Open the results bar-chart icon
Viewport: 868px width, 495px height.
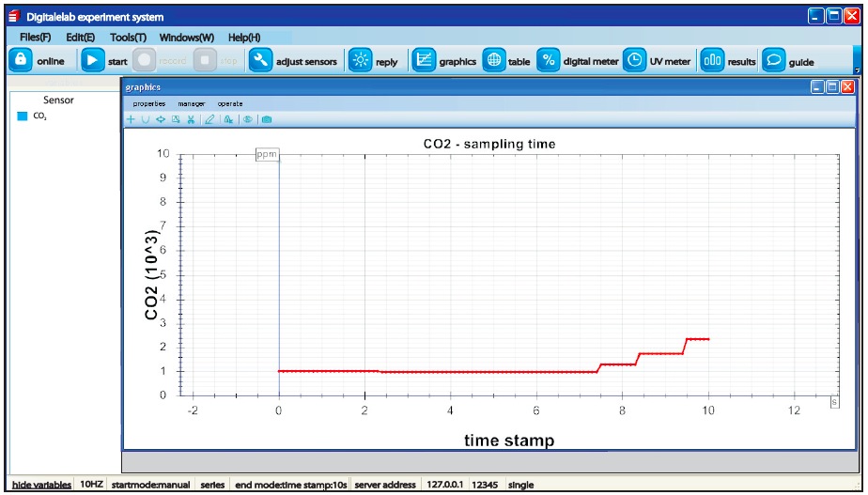pyautogui.click(x=712, y=61)
